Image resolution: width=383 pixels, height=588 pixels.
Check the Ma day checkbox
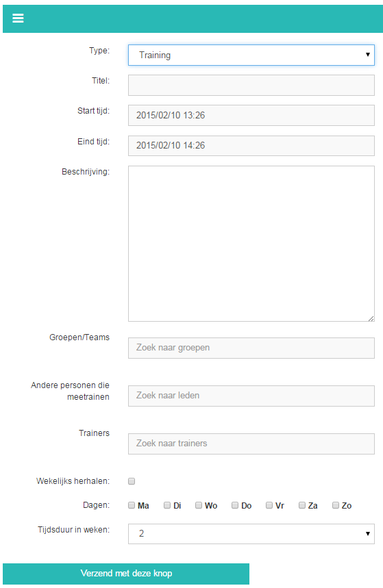coord(132,505)
